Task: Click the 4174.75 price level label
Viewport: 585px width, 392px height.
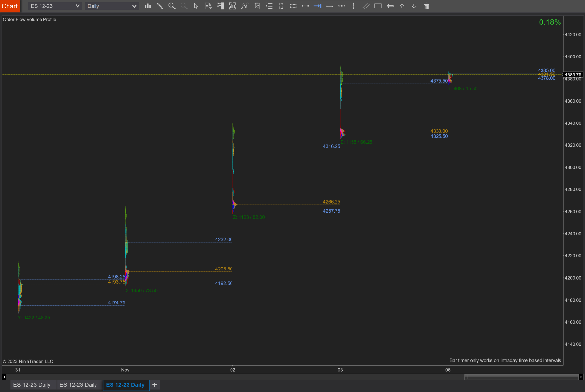Action: coord(116,303)
